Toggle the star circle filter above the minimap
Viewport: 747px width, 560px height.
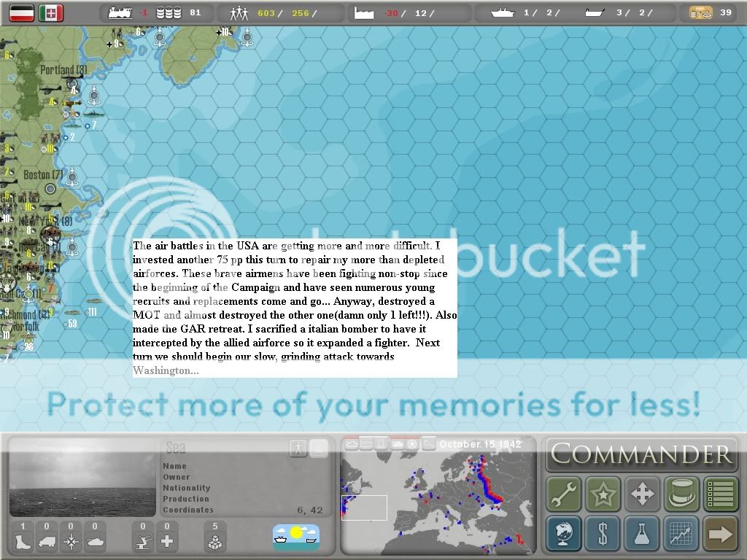point(413,444)
